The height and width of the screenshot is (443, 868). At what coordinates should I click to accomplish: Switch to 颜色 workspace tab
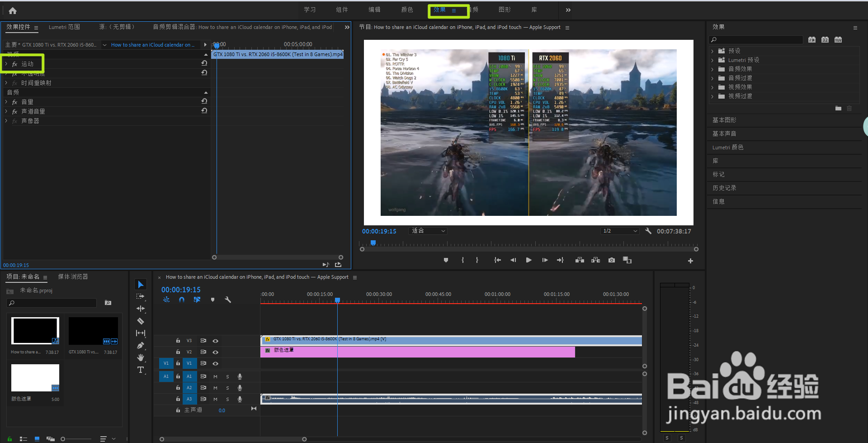(407, 10)
